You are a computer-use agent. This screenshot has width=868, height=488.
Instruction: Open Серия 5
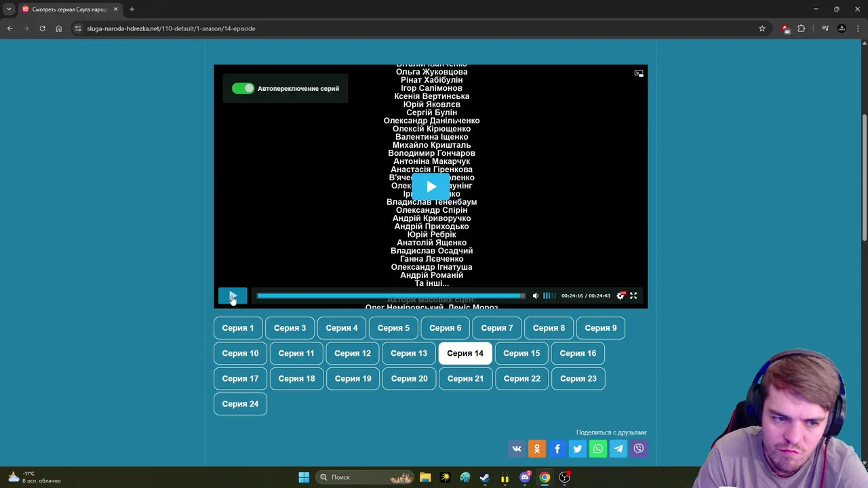point(393,328)
